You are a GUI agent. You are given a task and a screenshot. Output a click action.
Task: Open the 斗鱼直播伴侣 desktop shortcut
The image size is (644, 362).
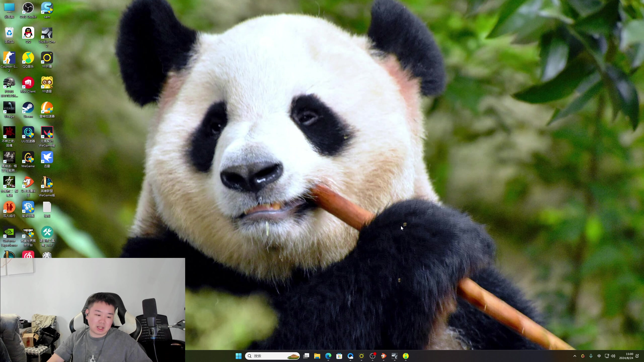[28, 187]
